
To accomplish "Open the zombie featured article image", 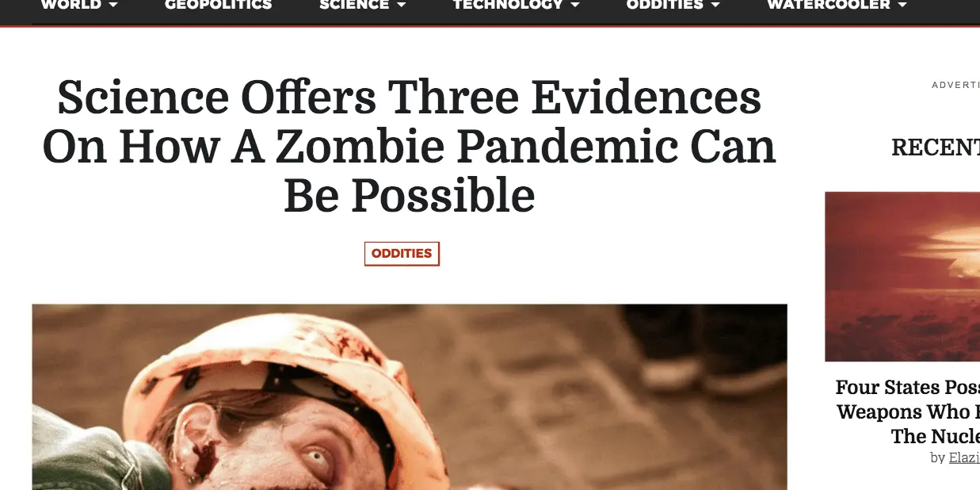I will point(410,396).
